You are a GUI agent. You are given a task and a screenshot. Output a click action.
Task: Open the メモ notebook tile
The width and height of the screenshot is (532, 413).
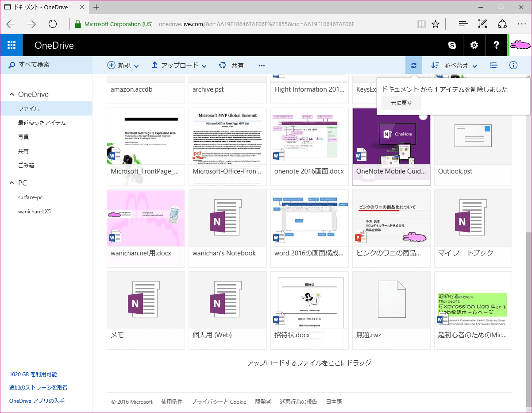point(146,310)
